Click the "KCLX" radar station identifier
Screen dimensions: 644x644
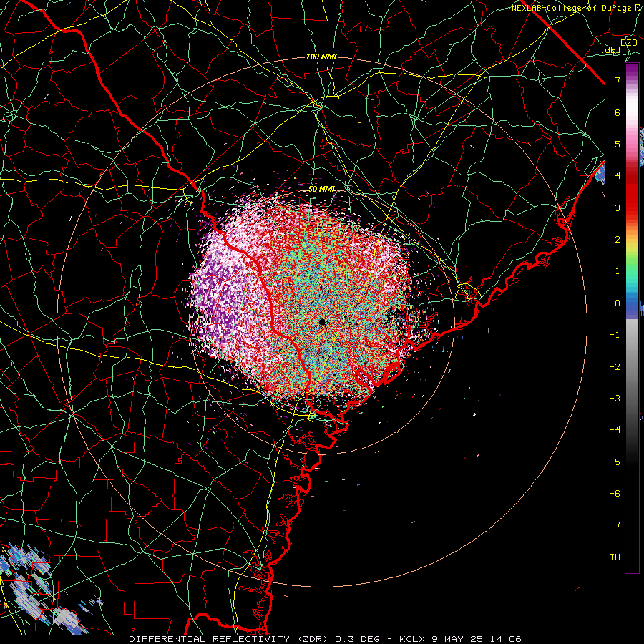coord(413,639)
